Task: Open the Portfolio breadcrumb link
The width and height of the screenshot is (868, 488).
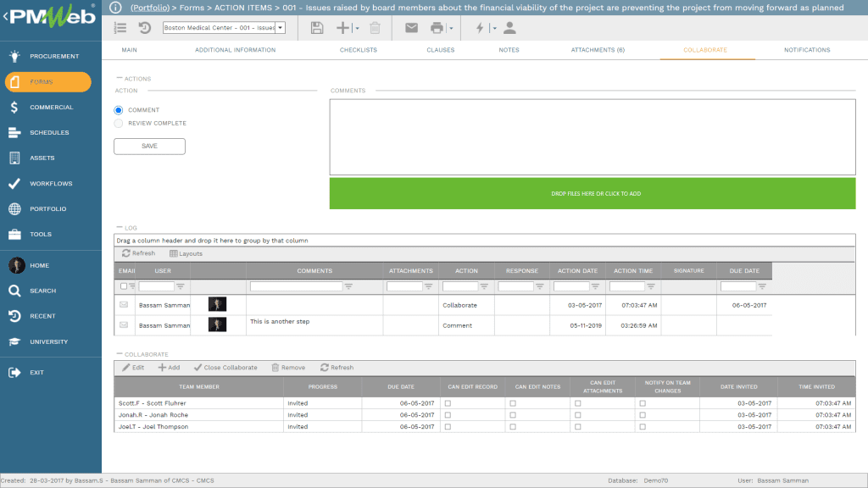Action: [152, 8]
